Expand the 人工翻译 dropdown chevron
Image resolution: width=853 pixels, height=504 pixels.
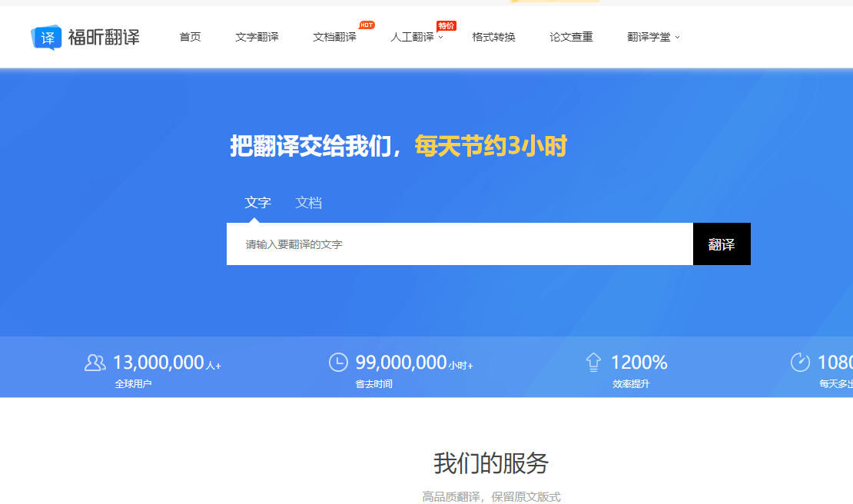pyautogui.click(x=440, y=38)
